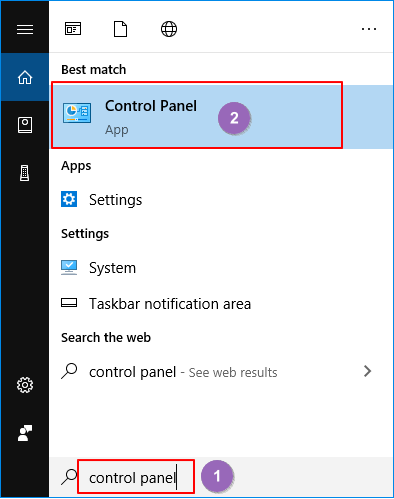
Task: Click the Taskbar notification area icon
Action: [69, 303]
